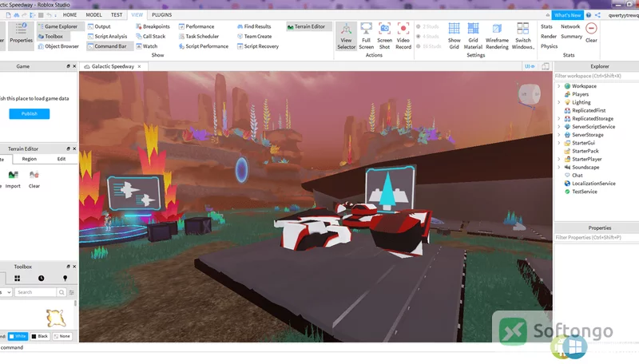The width and height of the screenshot is (639, 364).
Task: Expand the StarterPlayer tree node
Action: [558, 159]
